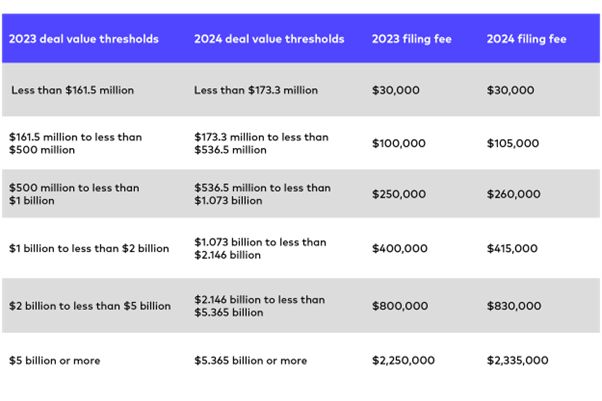This screenshot has height=401, width=602.
Task: Click the $260,000 filing fee value
Action: 513,194
